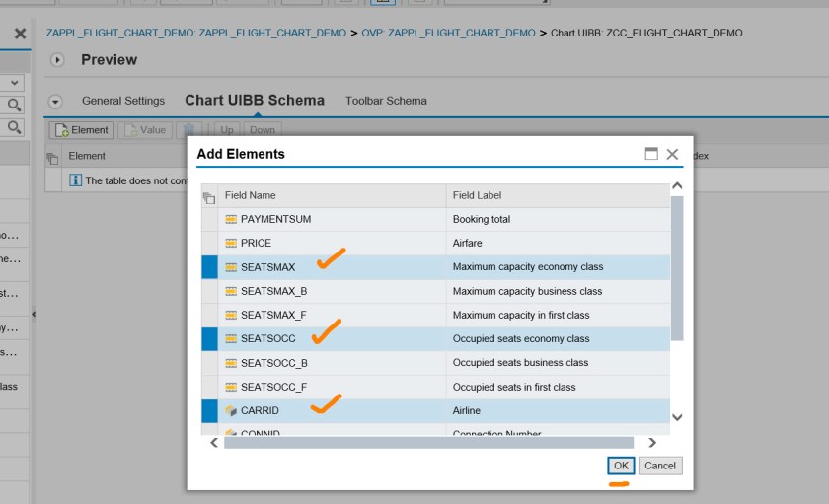Deselect the SEATSMAX row selector
829x504 pixels.
209,267
